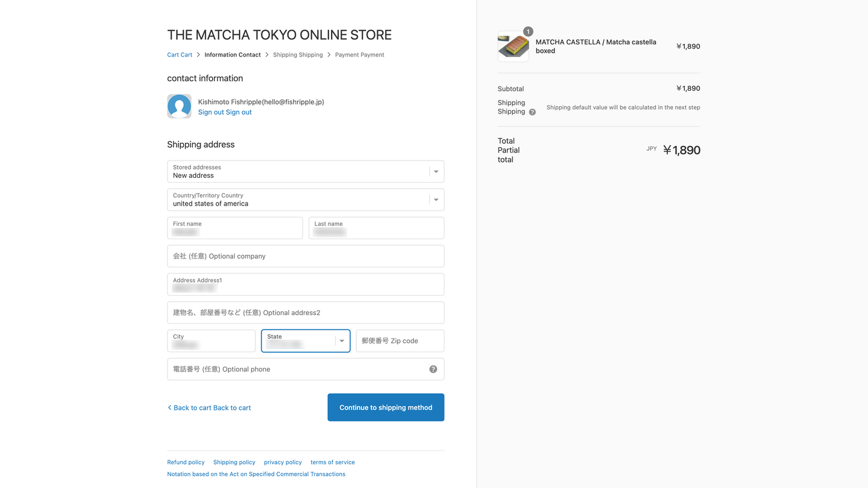Click THE MATCHA TOKYO ONLINE STORE title
Screen dimensions: 868x488
(279, 35)
